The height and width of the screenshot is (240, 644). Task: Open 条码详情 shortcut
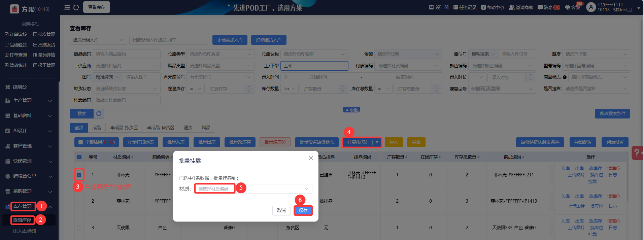point(44,55)
